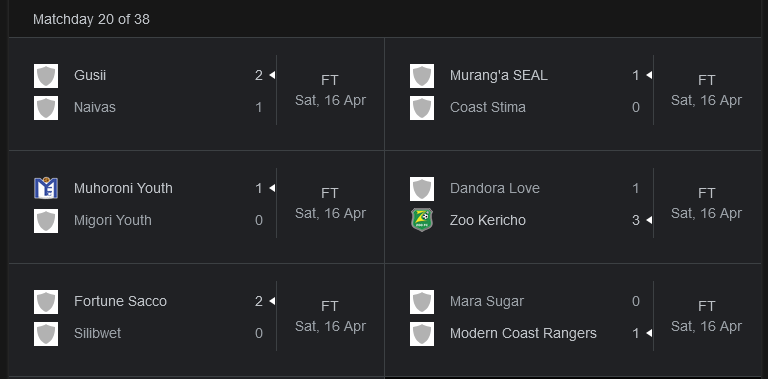Click the Zoo Kericho green badge
The width and height of the screenshot is (768, 379).
422,220
